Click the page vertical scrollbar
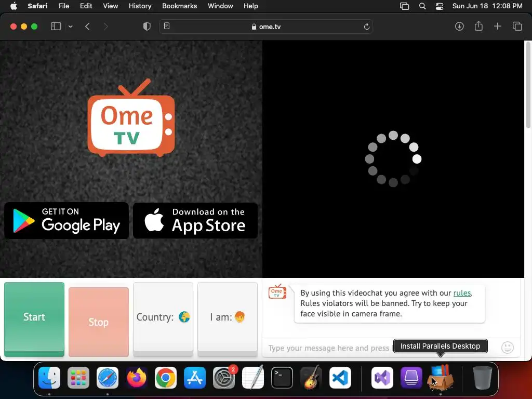The image size is (532, 399). click(528, 85)
